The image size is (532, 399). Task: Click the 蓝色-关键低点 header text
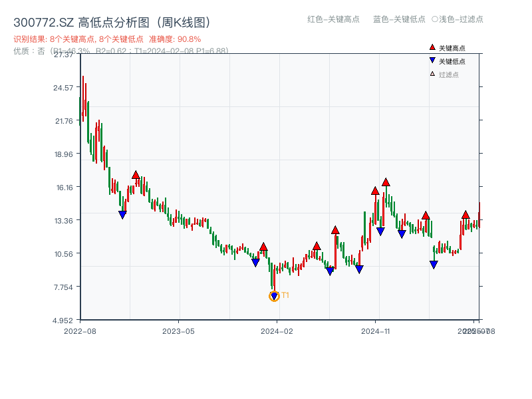point(399,19)
